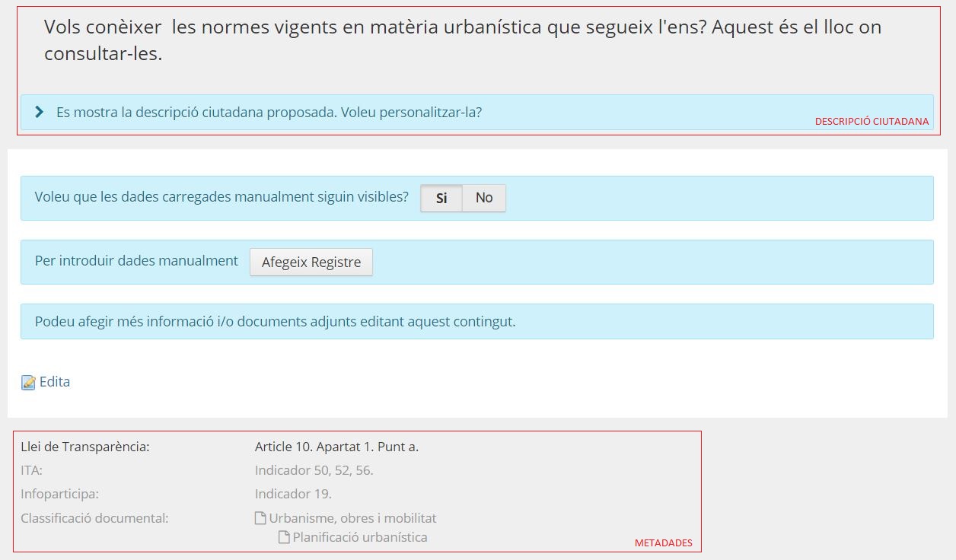Click the red 'DESCRIPCIÓ CIUTADANA' label
956x560 pixels.
tap(872, 122)
